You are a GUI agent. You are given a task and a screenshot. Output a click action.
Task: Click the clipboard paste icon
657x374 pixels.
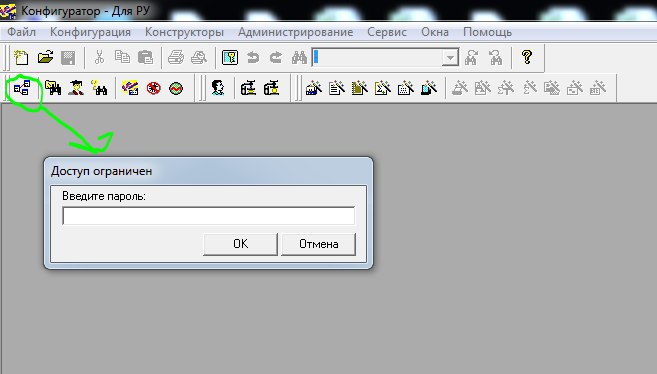[x=145, y=57]
